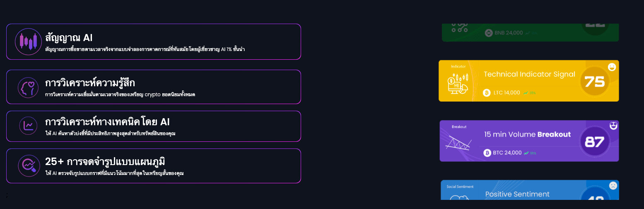Select the การวิเคราะห์ทางเทคนิคโดย AI heading
The height and width of the screenshot is (209, 644).
[107, 122]
